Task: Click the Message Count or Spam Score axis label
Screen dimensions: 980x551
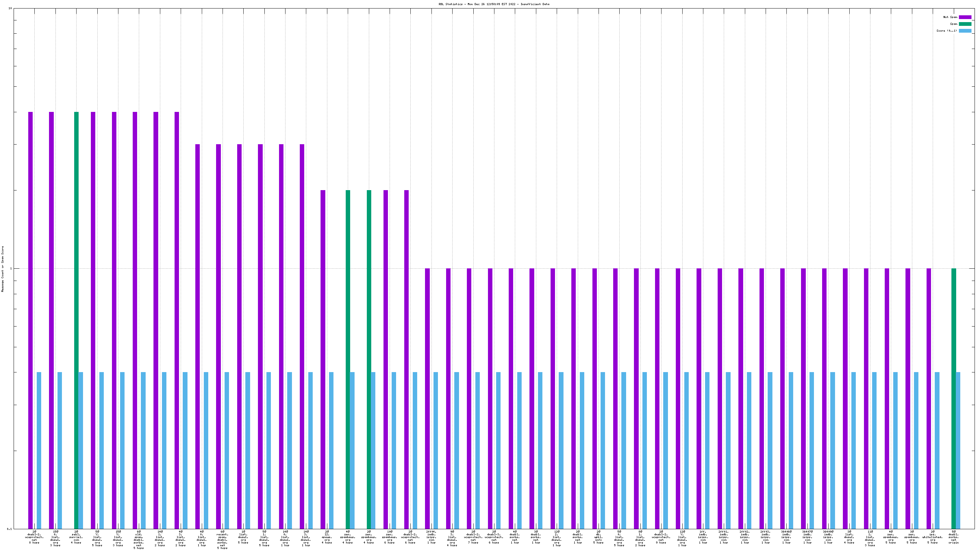Action: tap(3, 268)
